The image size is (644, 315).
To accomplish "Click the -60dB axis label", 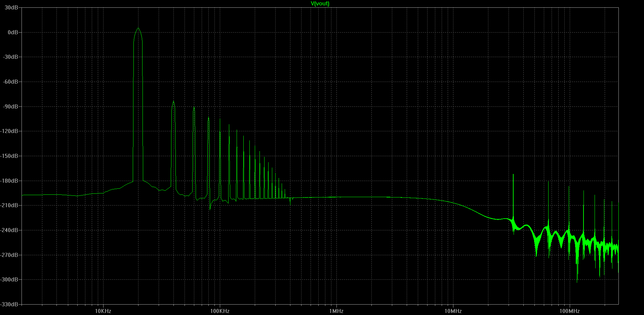I will tap(10, 82).
